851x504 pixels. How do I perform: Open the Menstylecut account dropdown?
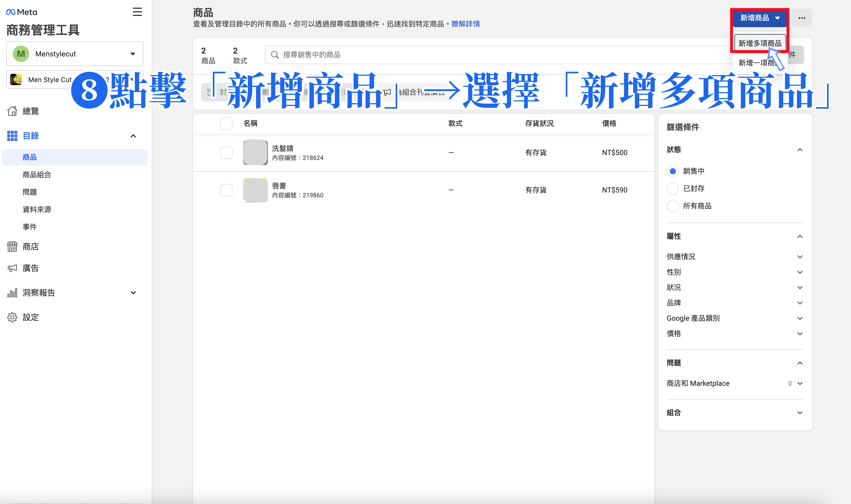tap(75, 54)
